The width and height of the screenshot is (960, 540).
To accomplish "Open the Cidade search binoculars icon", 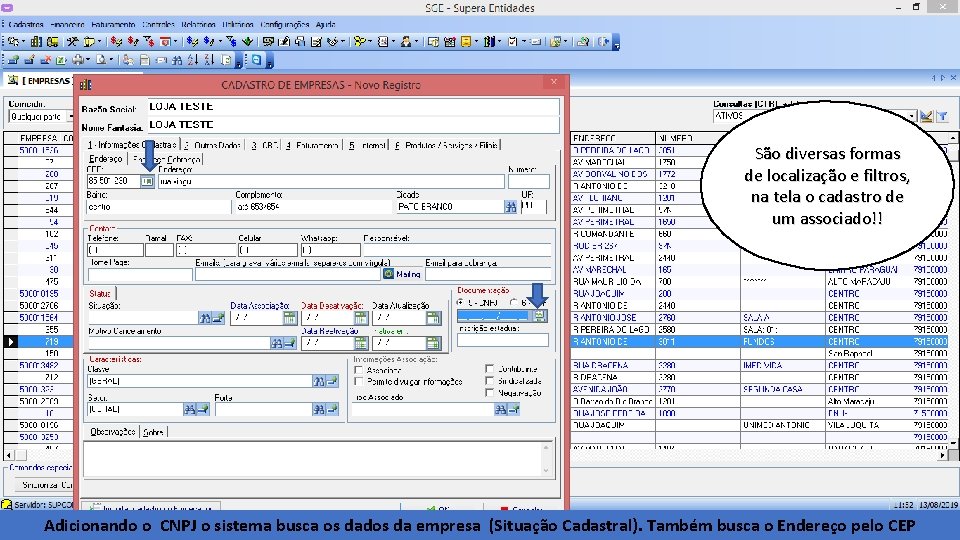I will pos(510,207).
